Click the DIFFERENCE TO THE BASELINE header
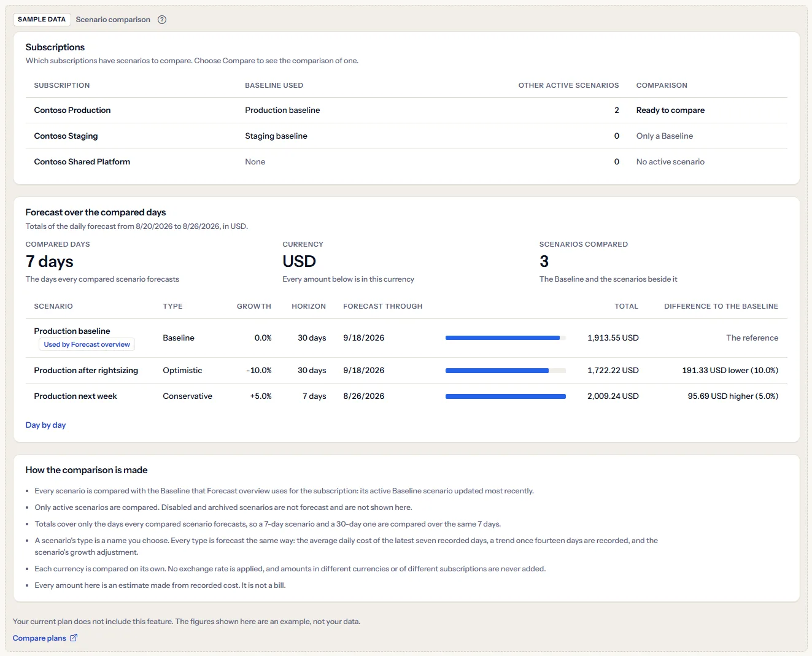Screen dimensions: 812x656 (721, 306)
